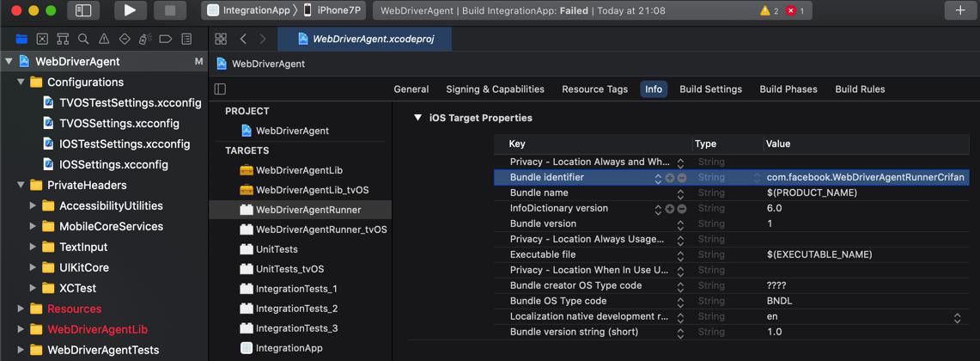Add a row after Bundle identifier
The width and height of the screenshot is (980, 361).
pyautogui.click(x=670, y=178)
